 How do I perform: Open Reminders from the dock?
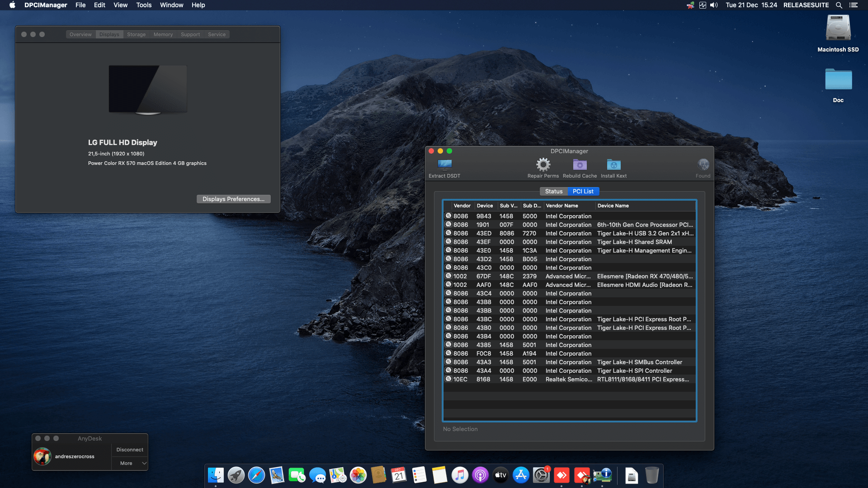tap(419, 475)
